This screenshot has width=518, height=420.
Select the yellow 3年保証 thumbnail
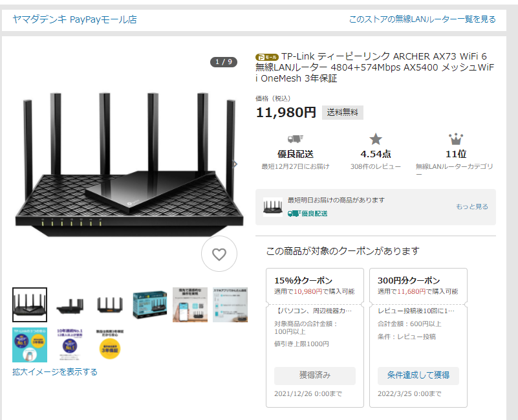coord(110,345)
